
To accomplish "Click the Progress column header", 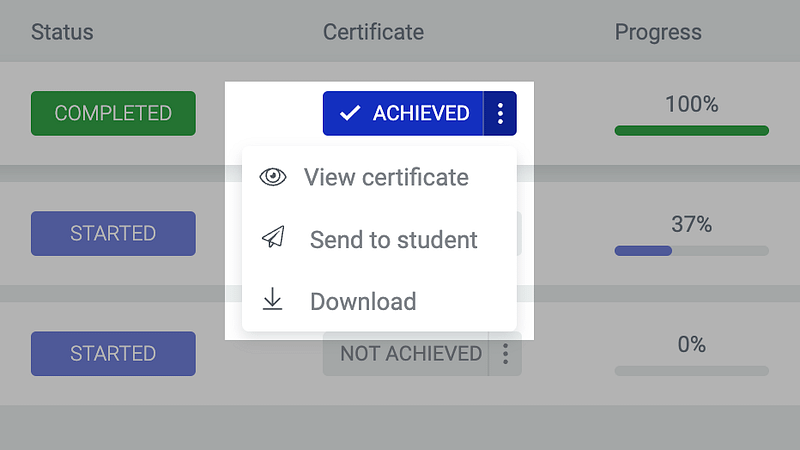I will 658,32.
